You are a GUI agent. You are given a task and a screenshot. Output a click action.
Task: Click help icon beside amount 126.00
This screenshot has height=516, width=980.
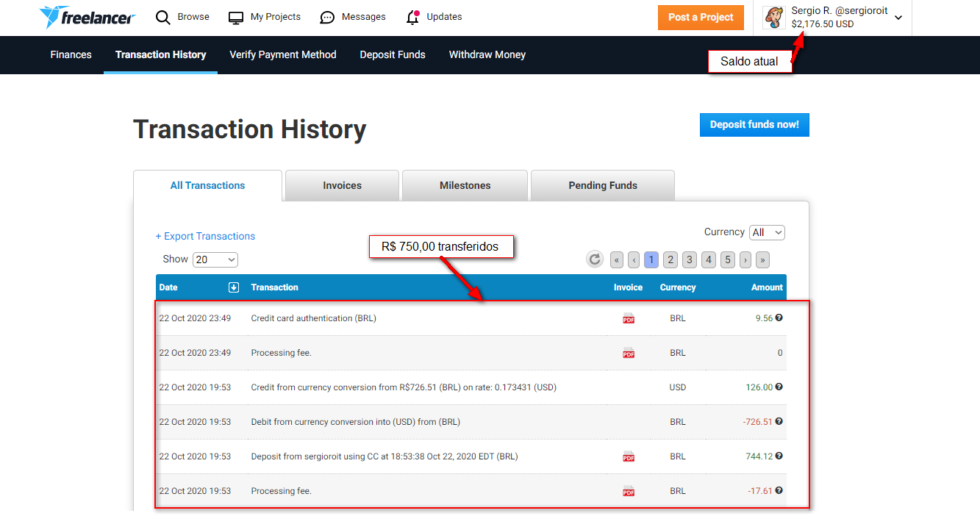[779, 387]
